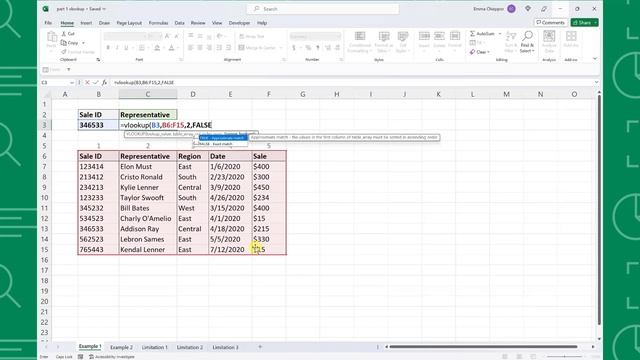This screenshot has height=360, width=640.
Task: Open Find & Select magnifier icon
Action: coord(527,36)
